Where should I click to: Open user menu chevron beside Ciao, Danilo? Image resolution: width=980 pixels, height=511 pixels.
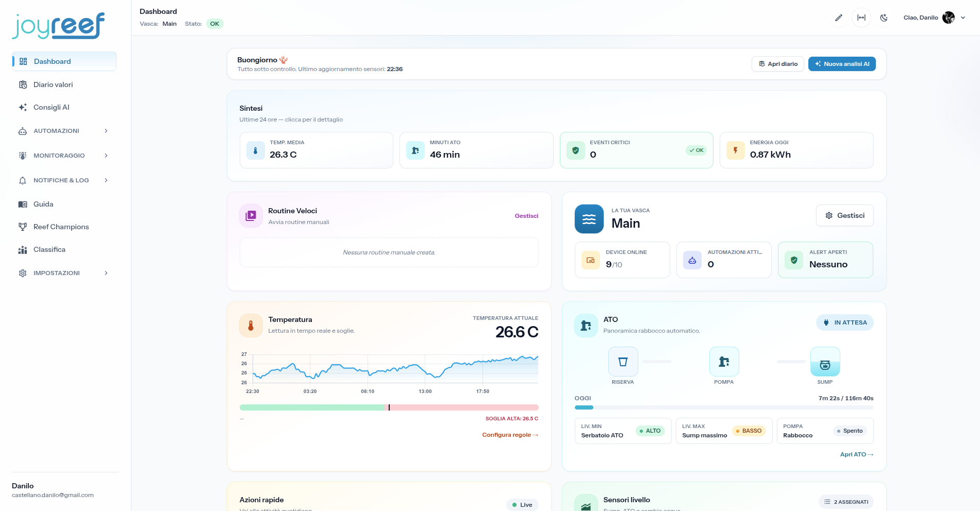[x=963, y=18]
